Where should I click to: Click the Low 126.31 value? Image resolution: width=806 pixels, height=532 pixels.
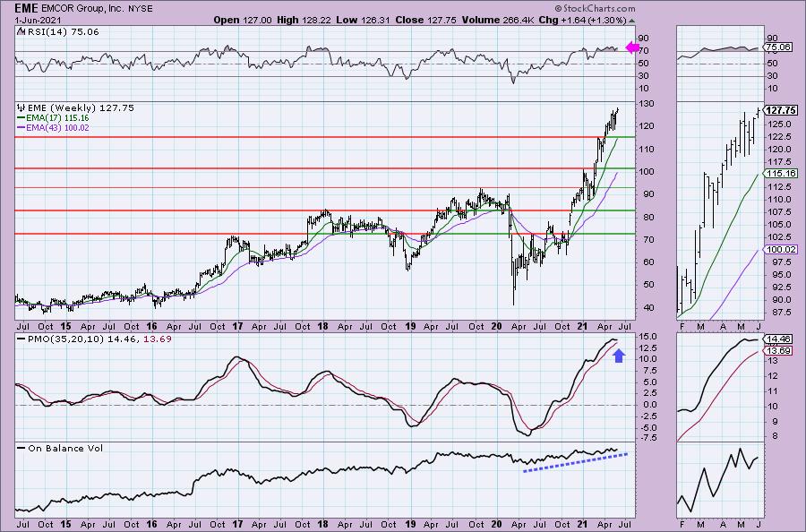tap(364, 20)
